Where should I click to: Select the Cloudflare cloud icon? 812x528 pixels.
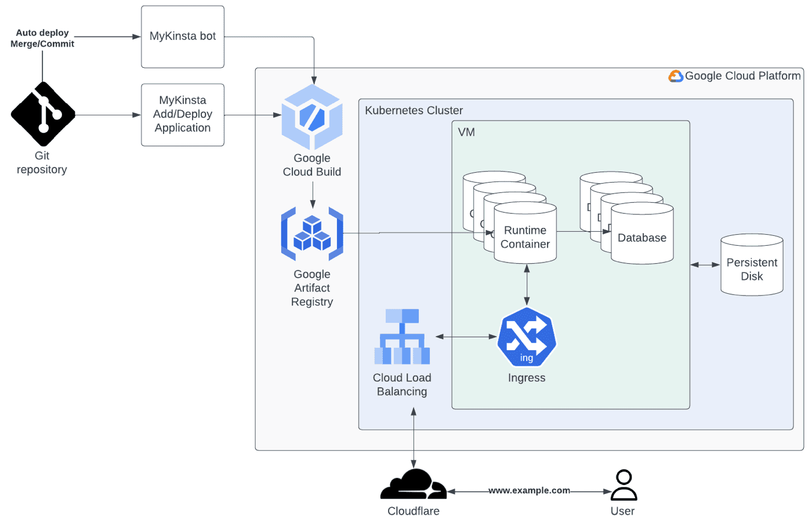[x=414, y=484]
